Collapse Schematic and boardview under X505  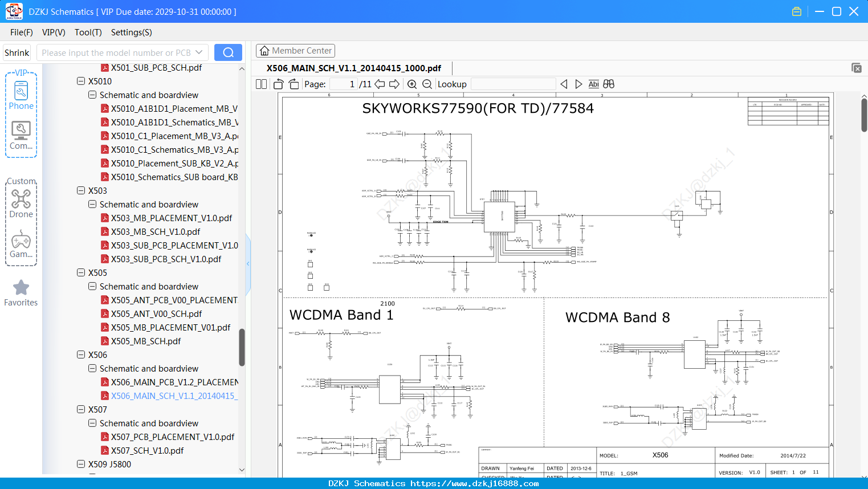[x=92, y=287]
